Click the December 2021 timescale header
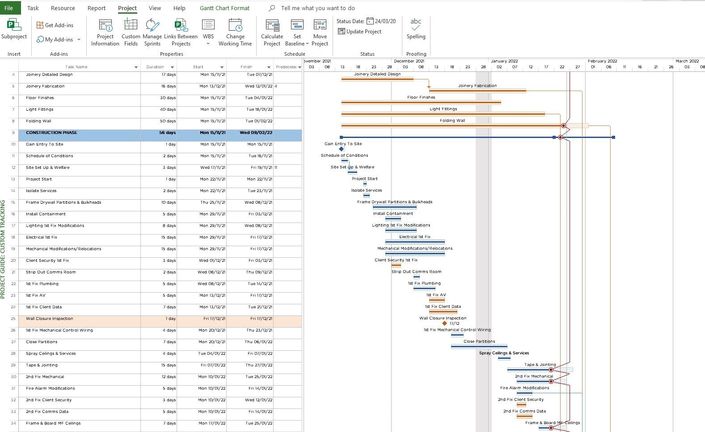This screenshot has height=432, width=705. [x=409, y=61]
